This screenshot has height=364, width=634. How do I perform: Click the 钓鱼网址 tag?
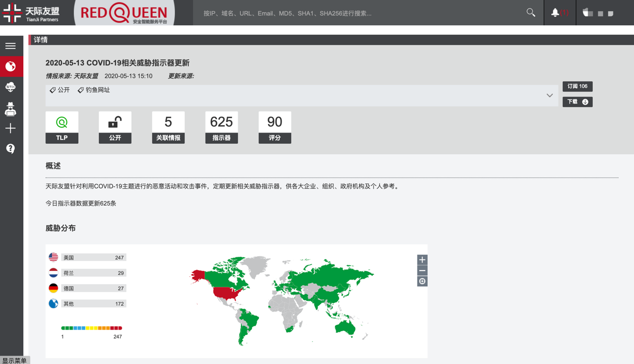point(94,90)
